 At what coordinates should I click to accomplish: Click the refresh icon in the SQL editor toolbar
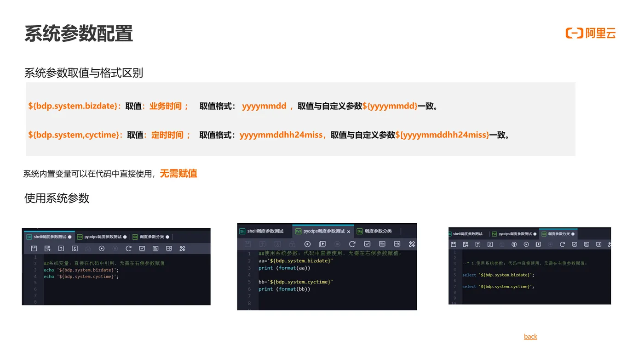562,244
